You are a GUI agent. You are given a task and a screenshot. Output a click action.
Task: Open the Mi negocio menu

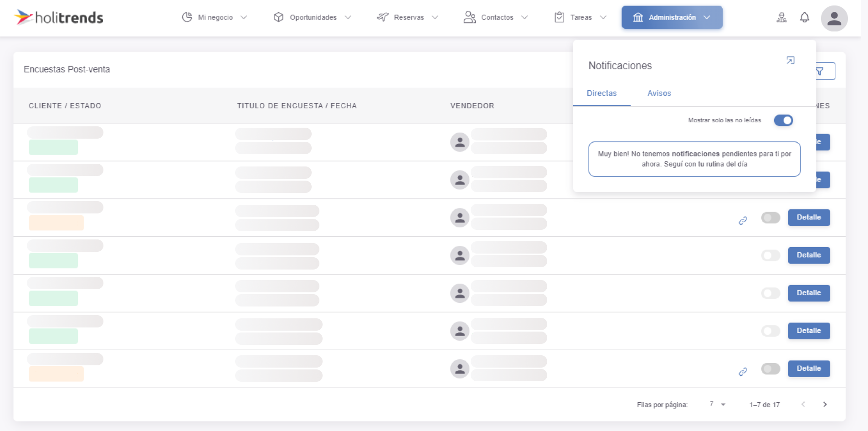click(x=215, y=17)
